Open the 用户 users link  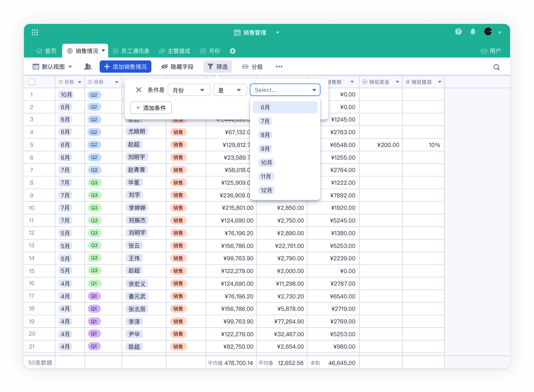coord(490,51)
